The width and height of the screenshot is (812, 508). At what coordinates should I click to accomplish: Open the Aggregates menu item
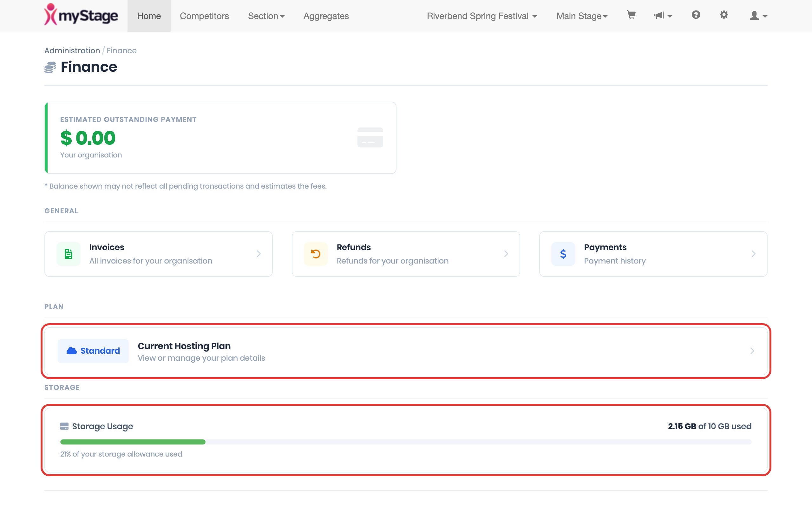coord(326,16)
